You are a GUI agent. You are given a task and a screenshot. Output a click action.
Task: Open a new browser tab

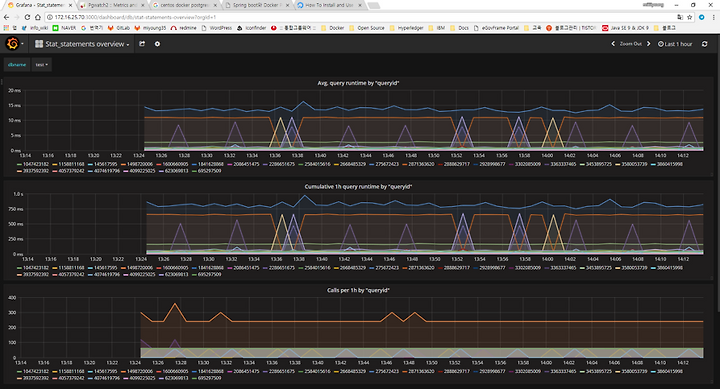click(x=374, y=6)
